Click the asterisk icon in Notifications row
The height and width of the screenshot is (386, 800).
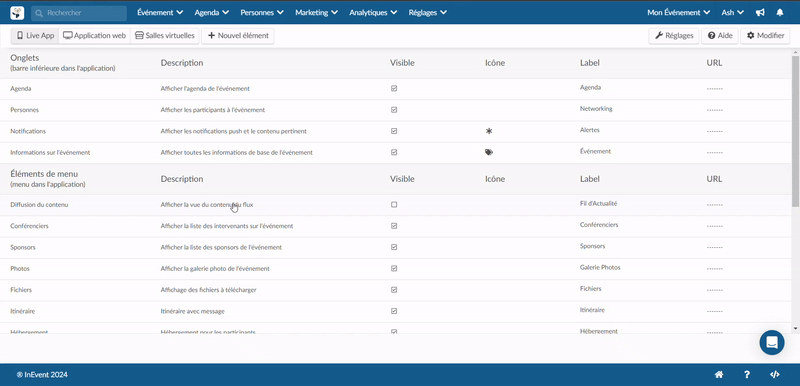tap(489, 131)
